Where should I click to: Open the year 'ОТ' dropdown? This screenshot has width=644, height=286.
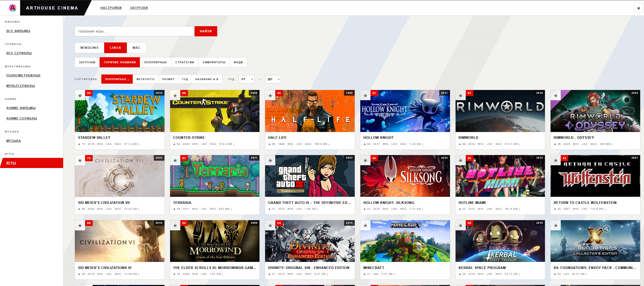click(246, 79)
